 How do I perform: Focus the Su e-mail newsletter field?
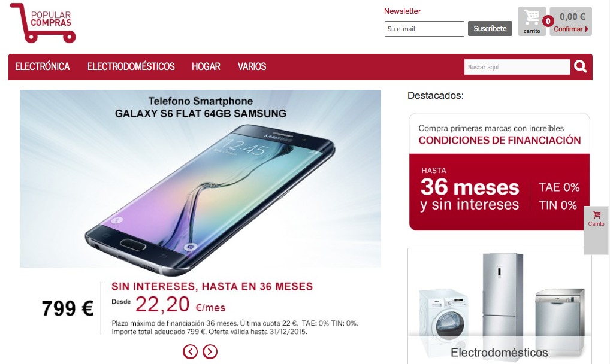coord(424,29)
